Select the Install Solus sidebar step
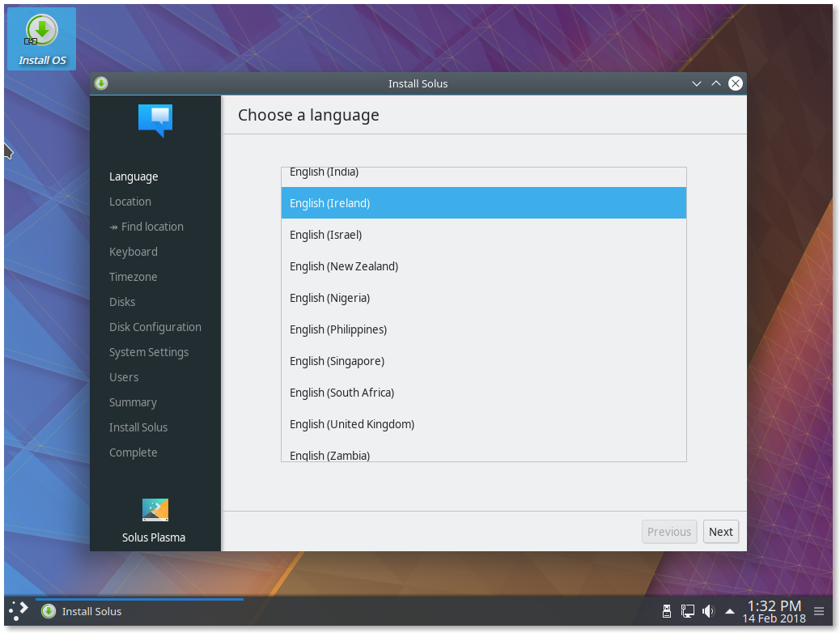The image size is (840, 633). (138, 427)
